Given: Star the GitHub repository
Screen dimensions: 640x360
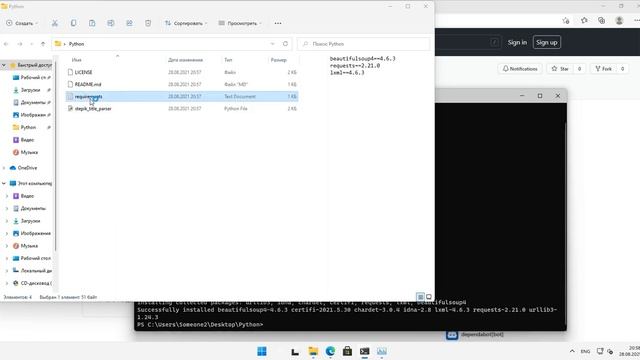Looking at the screenshot, I should 560,69.
